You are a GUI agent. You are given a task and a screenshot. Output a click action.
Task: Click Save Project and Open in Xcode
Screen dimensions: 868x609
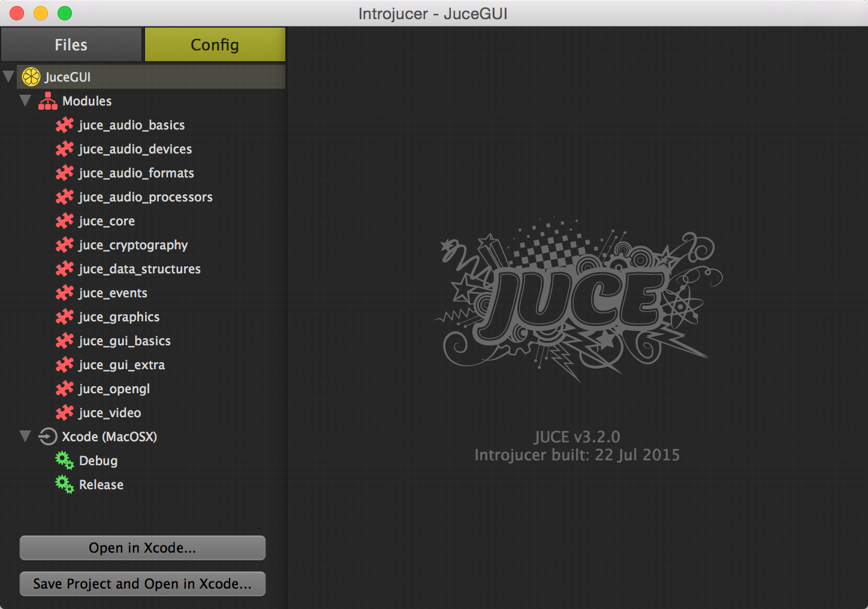(x=142, y=583)
